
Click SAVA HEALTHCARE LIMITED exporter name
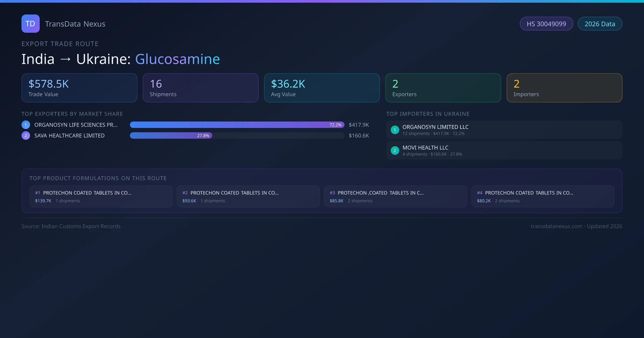(x=69, y=136)
